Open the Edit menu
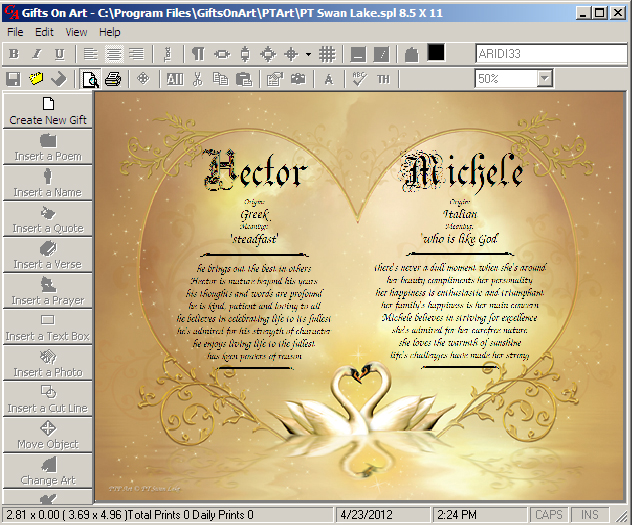Image resolution: width=632 pixels, height=525 pixels. [44, 32]
